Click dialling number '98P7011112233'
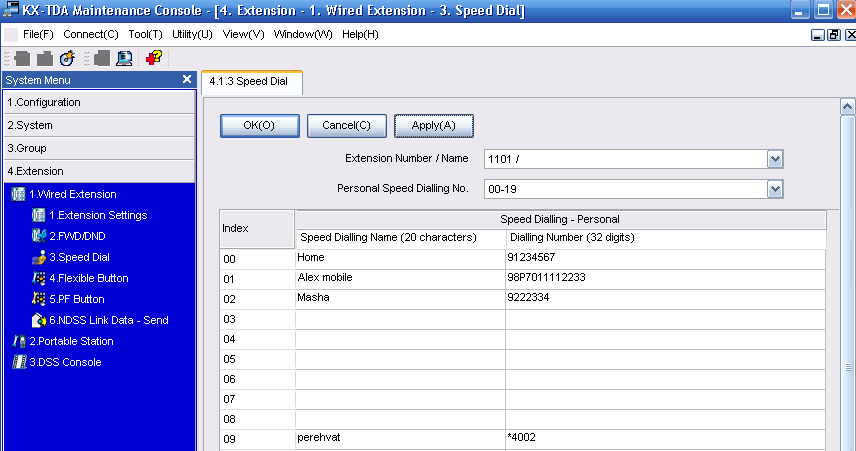Viewport: 856px width, 451px height. tap(665, 279)
